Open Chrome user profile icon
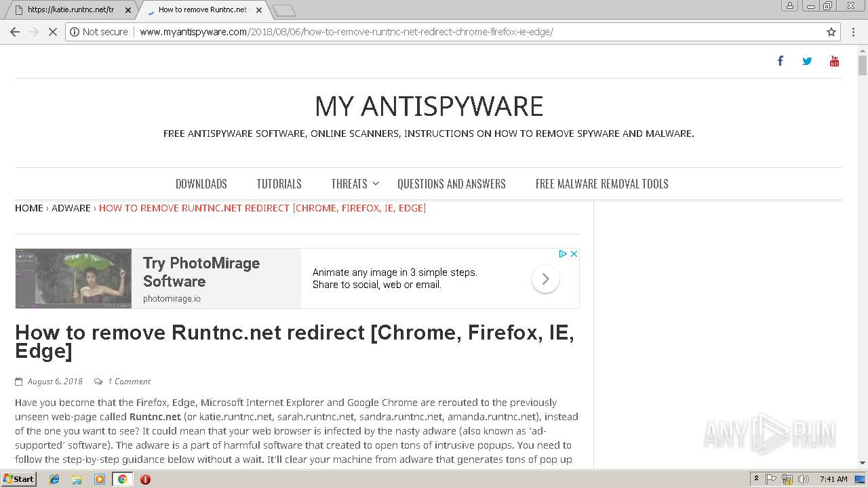This screenshot has width=868, height=488. click(790, 5)
